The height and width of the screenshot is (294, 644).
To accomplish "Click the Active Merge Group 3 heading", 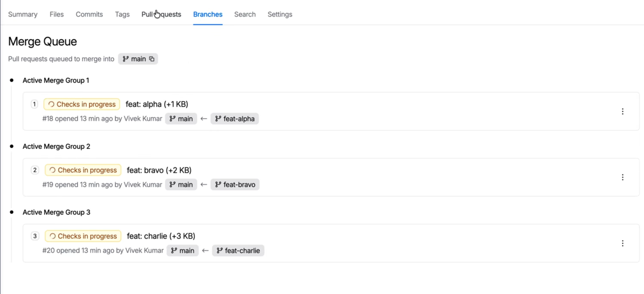I will pos(57,212).
